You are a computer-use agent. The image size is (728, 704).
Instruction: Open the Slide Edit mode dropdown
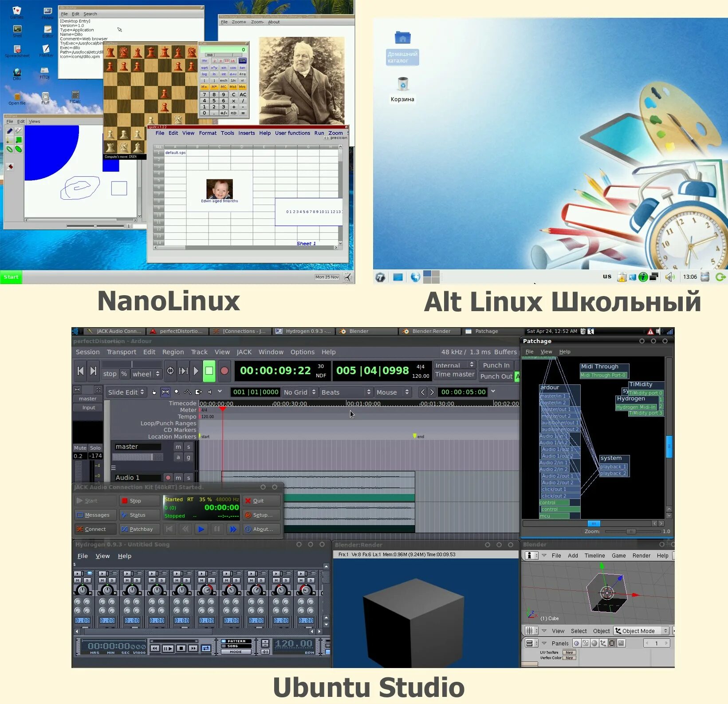[126, 392]
